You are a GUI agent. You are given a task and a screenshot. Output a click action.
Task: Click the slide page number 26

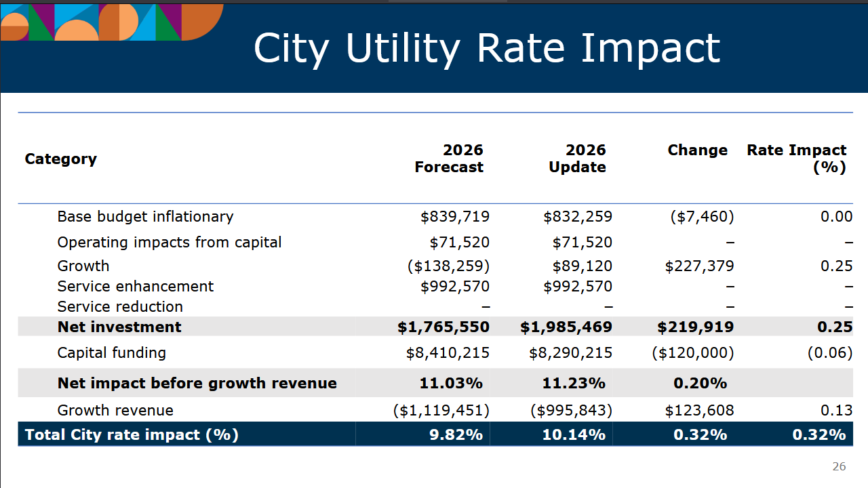839,467
